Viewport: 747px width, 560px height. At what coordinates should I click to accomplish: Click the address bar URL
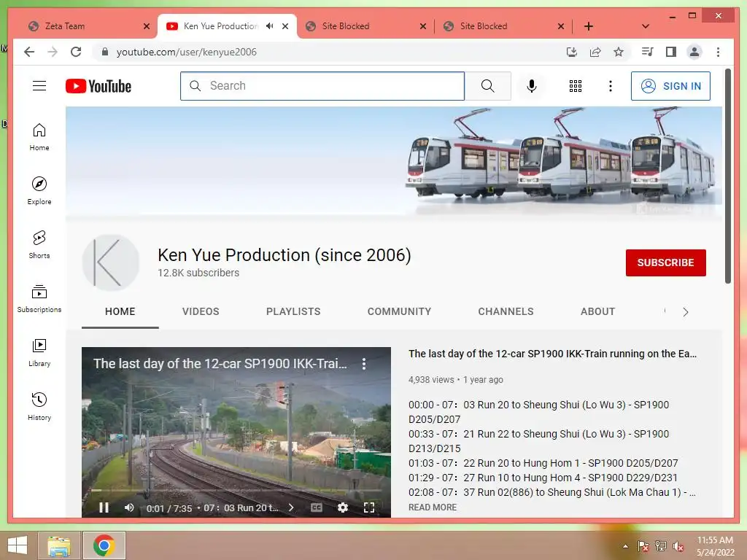[x=186, y=52]
